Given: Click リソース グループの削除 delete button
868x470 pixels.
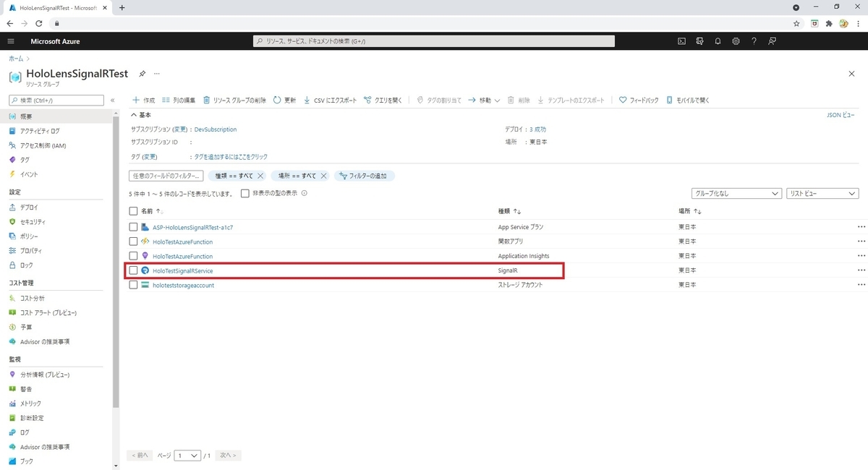Looking at the screenshot, I should pyautogui.click(x=234, y=100).
